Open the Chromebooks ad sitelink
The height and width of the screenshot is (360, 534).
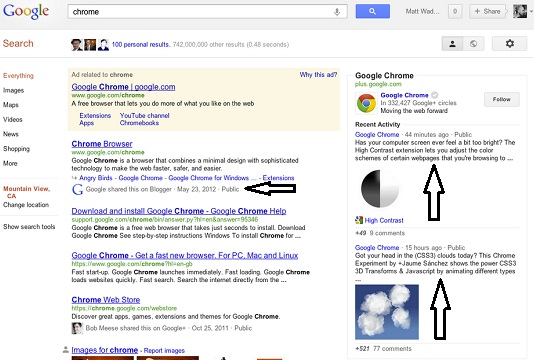click(x=139, y=123)
